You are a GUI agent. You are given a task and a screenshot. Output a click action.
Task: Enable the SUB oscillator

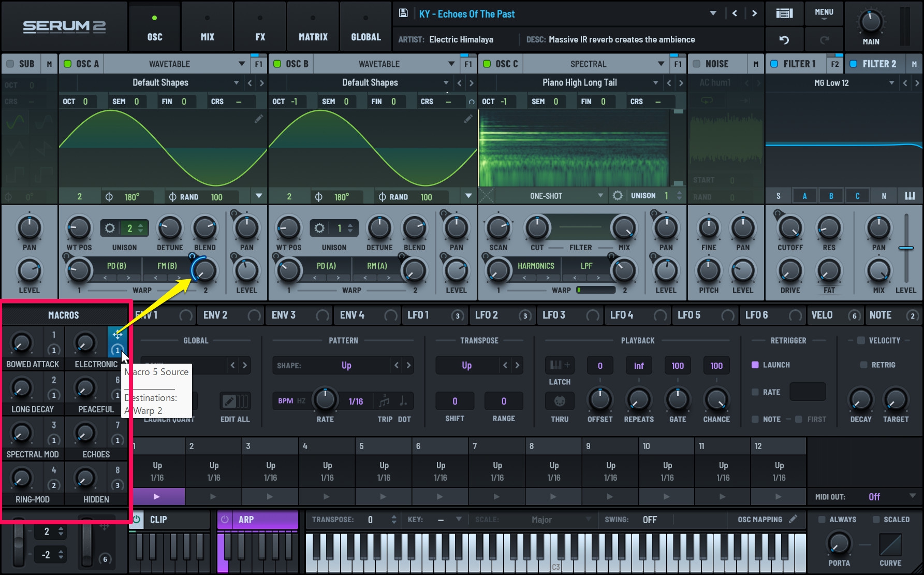click(10, 64)
